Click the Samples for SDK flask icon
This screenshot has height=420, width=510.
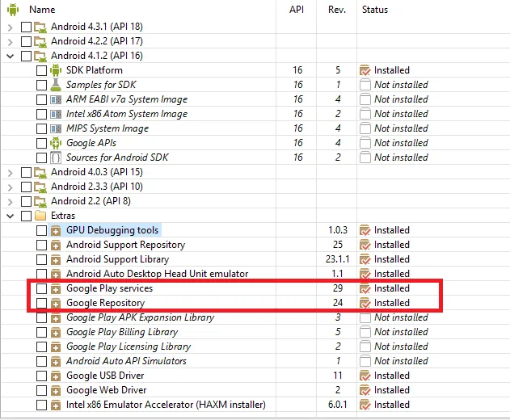tap(56, 85)
